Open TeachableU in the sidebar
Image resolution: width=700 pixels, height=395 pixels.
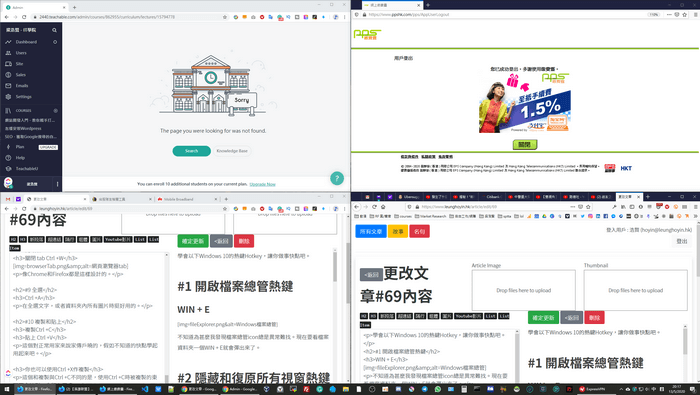pos(27,169)
